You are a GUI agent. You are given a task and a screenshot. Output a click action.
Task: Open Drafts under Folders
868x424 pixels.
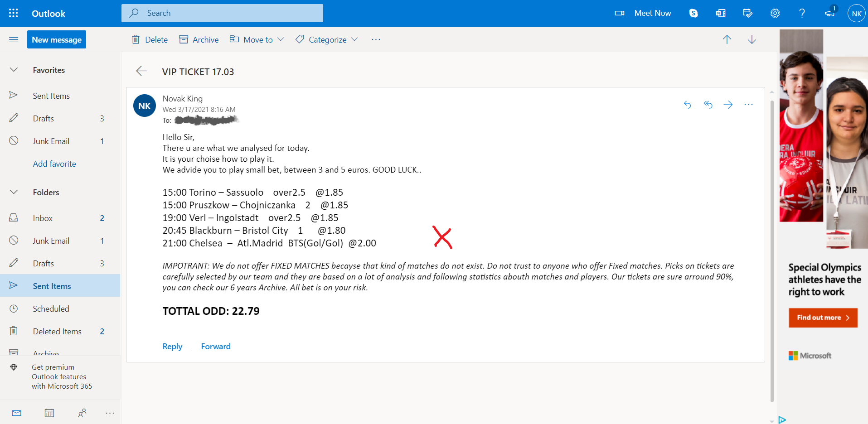tap(60, 263)
